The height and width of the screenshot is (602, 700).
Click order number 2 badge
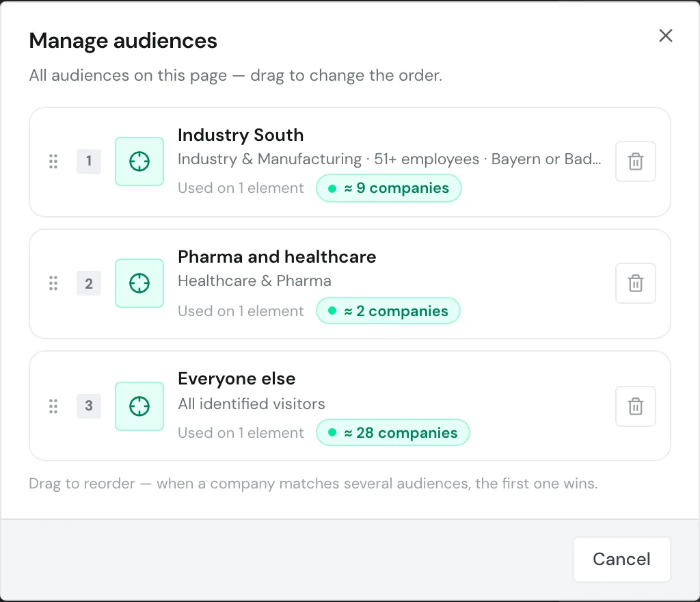pyautogui.click(x=89, y=283)
